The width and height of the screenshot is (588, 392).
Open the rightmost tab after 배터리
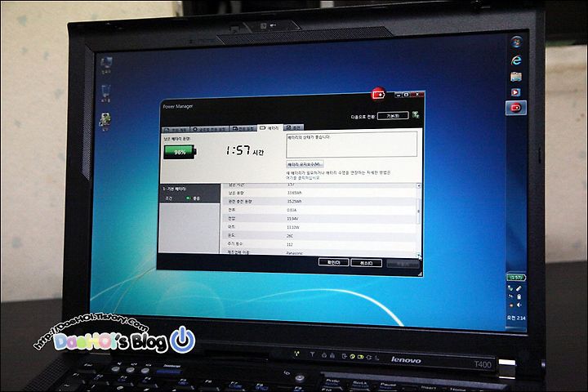294,127
